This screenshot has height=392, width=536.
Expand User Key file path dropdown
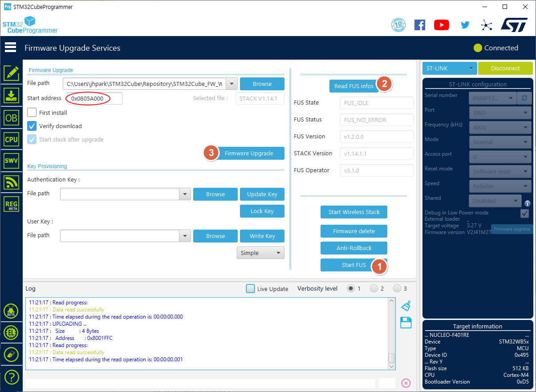(x=185, y=236)
